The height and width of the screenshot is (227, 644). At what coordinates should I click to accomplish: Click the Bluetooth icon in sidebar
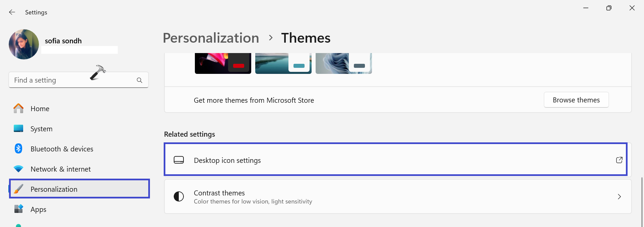pyautogui.click(x=18, y=149)
